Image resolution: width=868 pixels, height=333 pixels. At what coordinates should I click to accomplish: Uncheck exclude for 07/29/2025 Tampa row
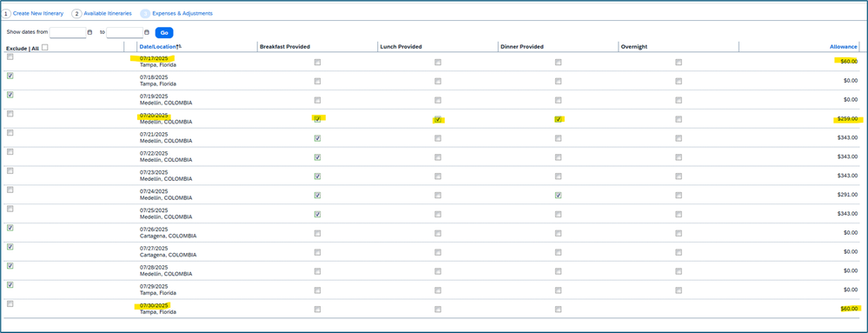(x=10, y=285)
